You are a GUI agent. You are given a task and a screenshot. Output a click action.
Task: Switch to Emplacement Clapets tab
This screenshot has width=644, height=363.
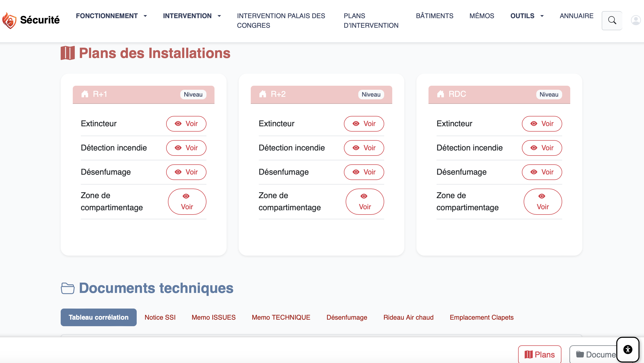tap(482, 317)
